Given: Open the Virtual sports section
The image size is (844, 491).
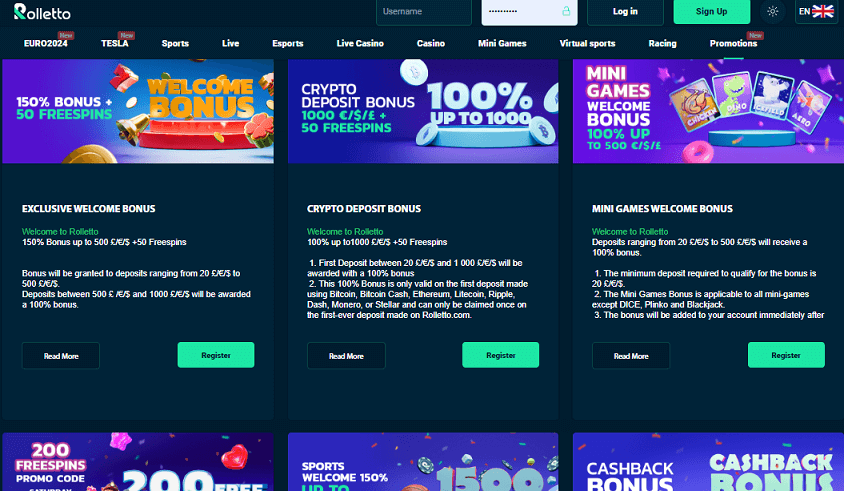Looking at the screenshot, I should [587, 44].
